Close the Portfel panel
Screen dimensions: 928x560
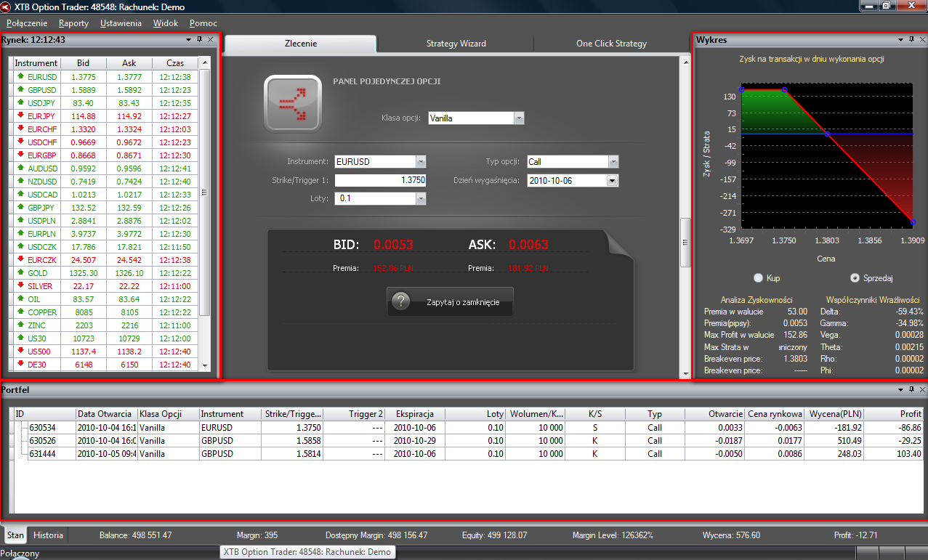click(922, 390)
